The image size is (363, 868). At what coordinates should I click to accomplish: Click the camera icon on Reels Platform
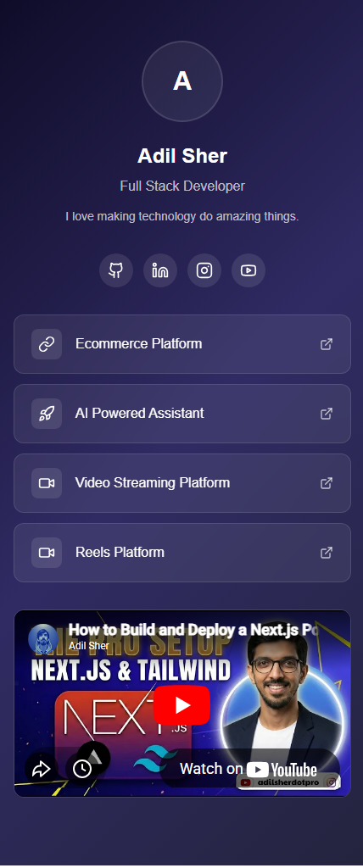47,553
